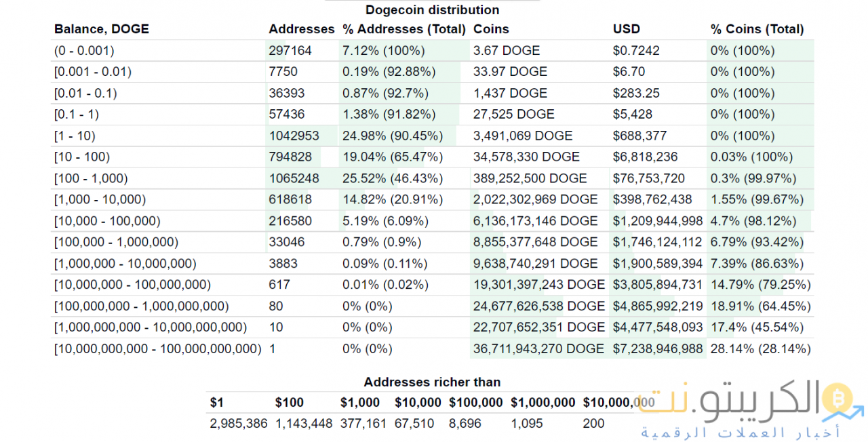Click the 'Addresses' column header

point(301,29)
